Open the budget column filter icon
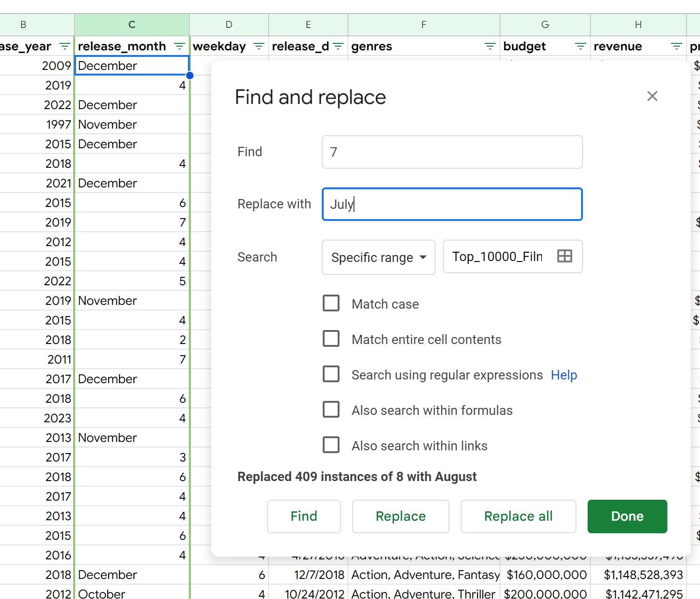 tap(580, 47)
